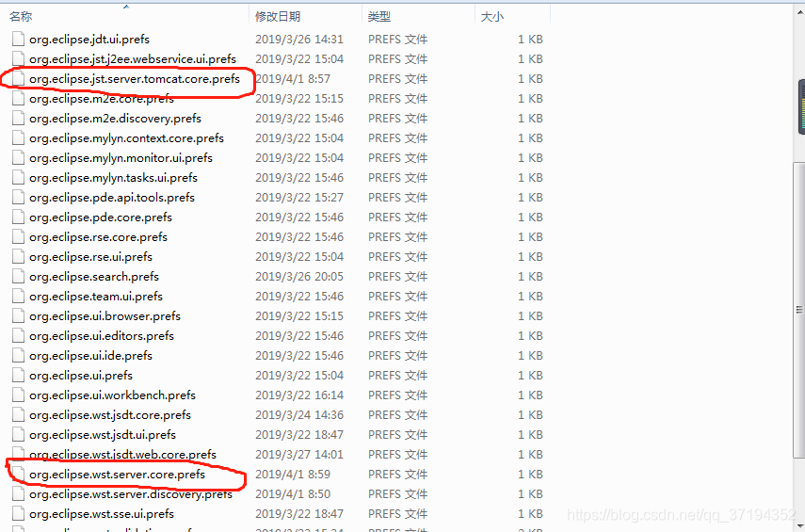Click the file icon of org.eclipse.m2e.discovery.prefs
This screenshot has height=532, width=805.
point(18,119)
